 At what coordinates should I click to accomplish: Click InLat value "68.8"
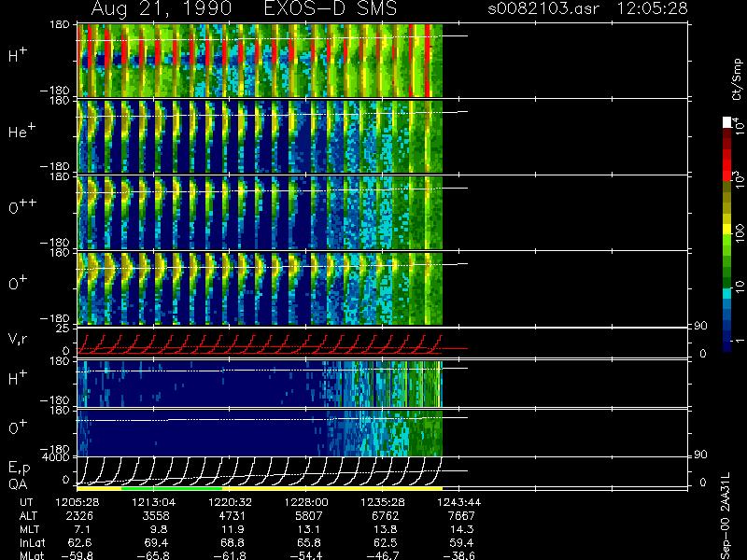coord(233,542)
